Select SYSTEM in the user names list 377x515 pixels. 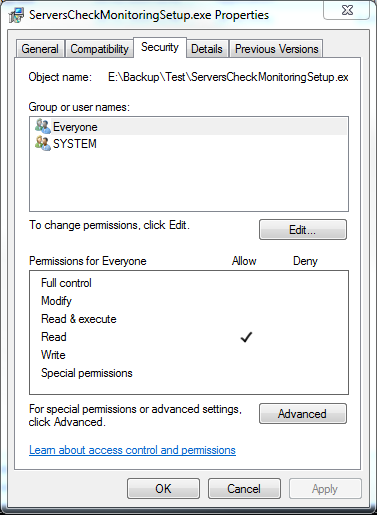189,144
